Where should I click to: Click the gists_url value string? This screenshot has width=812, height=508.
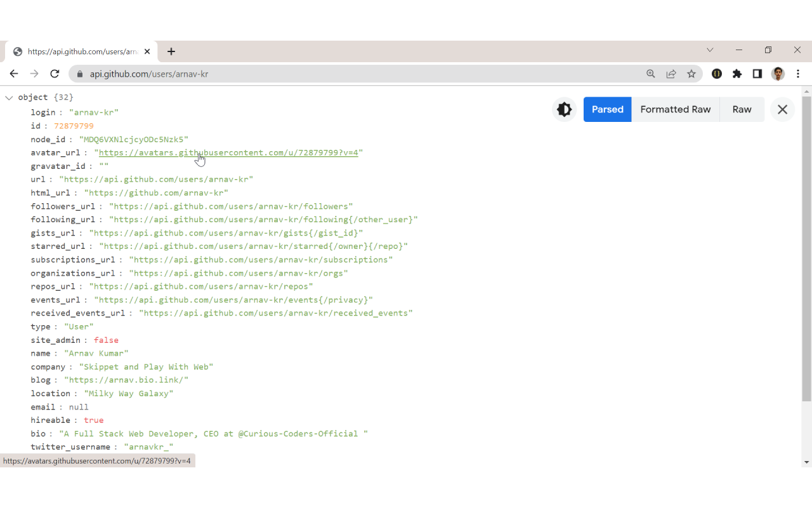(226, 233)
